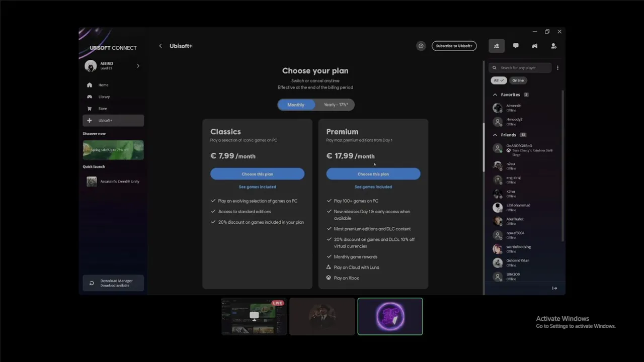This screenshot has height=362, width=644.
Task: Choose the Premium plan
Action: coord(373,174)
